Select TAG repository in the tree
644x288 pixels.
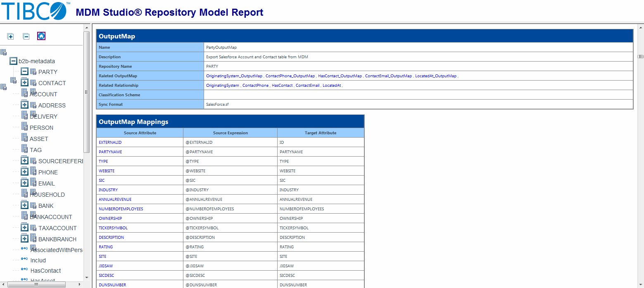coord(36,150)
